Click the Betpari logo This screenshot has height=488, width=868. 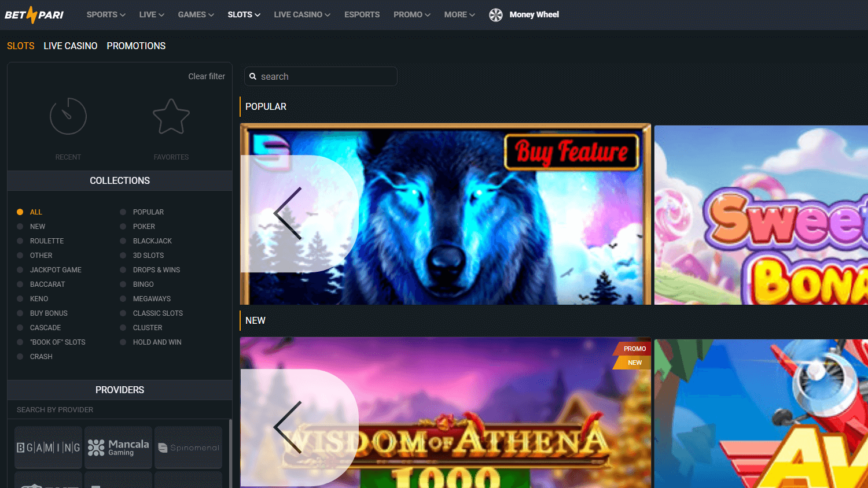(x=34, y=14)
